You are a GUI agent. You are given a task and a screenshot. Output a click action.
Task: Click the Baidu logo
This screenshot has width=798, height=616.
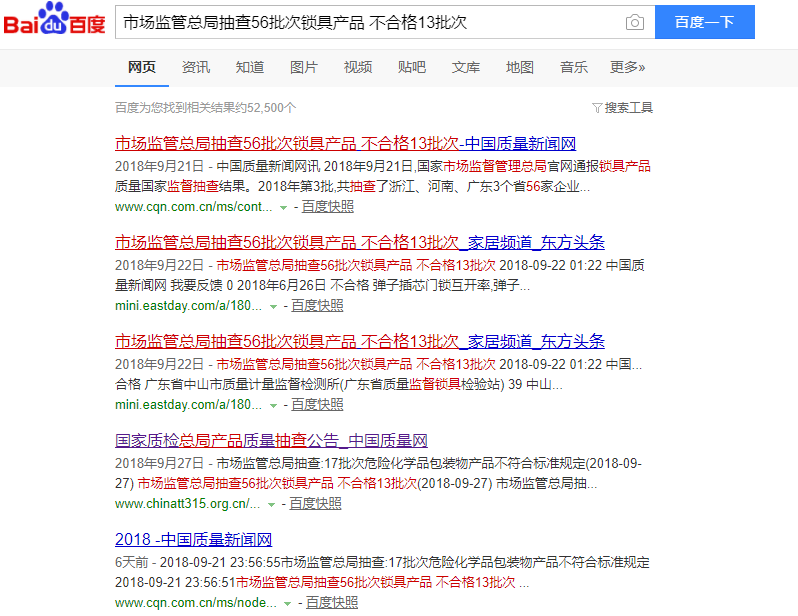[55, 22]
